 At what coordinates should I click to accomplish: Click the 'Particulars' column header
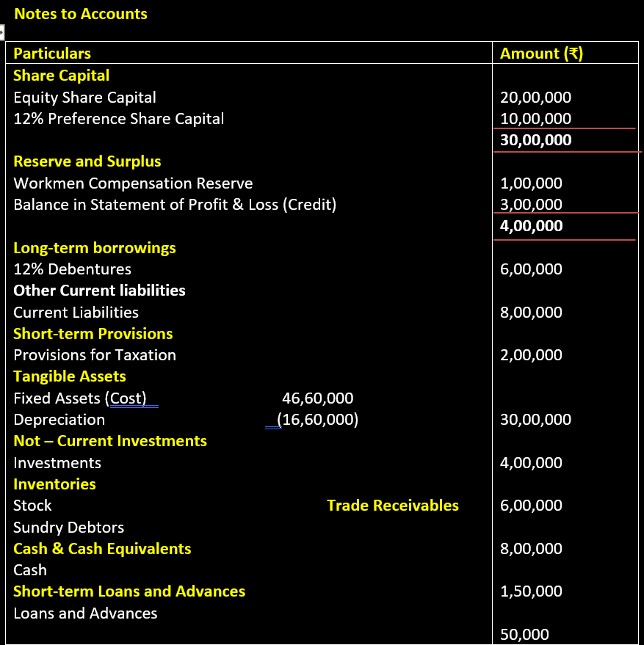tap(52, 53)
